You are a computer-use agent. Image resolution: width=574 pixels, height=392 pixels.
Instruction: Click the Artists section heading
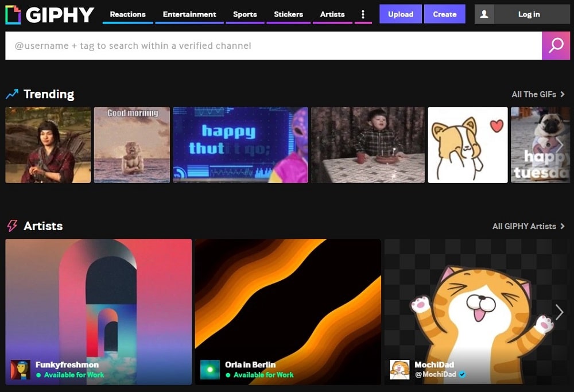click(43, 226)
